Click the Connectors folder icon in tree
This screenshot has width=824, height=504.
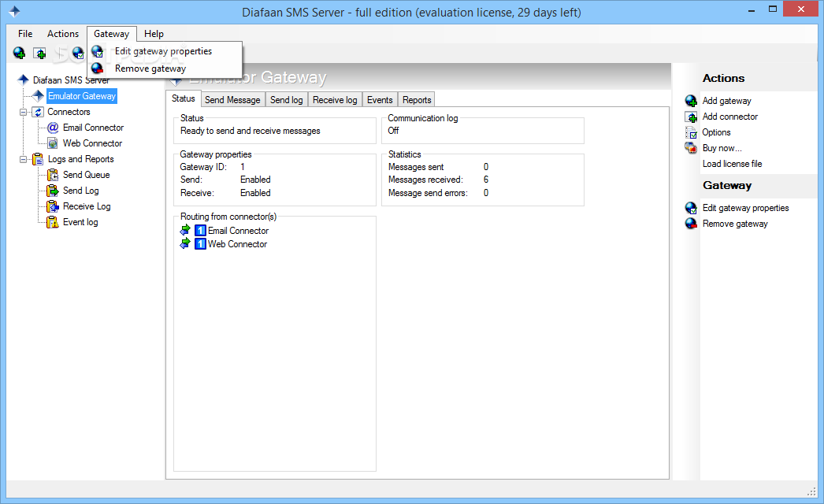coord(38,112)
